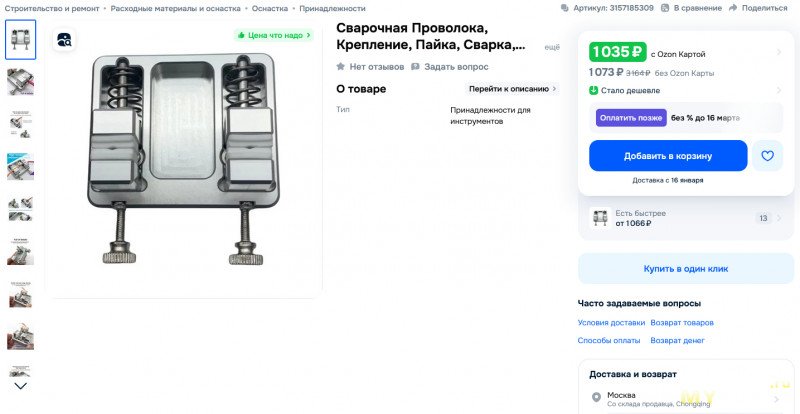Open 'Оснастка' breadcrumb category
Image resolution: width=800 pixels, height=414 pixels.
click(269, 8)
